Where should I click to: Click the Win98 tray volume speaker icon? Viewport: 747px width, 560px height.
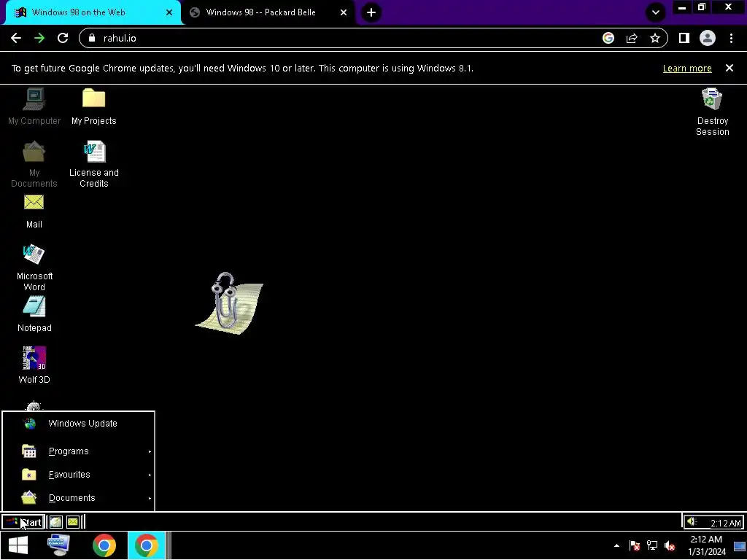[x=692, y=522]
